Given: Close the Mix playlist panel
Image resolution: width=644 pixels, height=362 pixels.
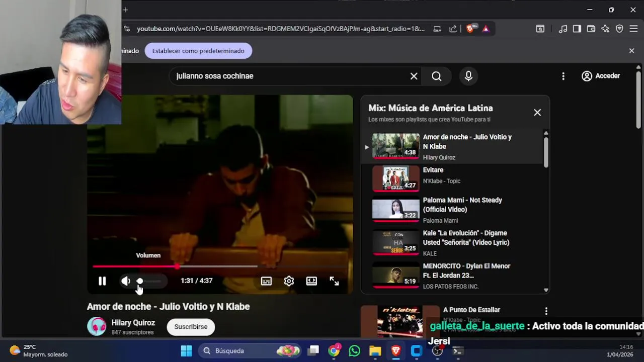Looking at the screenshot, I should point(537,113).
